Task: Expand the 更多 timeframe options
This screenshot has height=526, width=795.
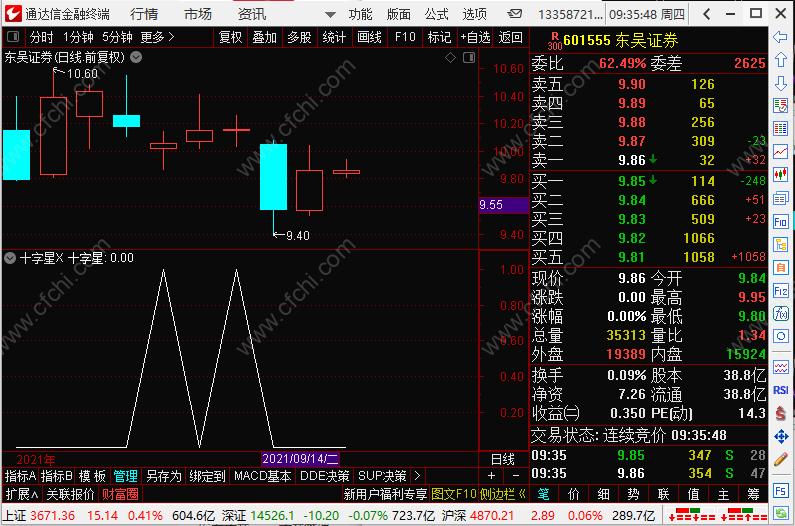Action: pos(157,37)
